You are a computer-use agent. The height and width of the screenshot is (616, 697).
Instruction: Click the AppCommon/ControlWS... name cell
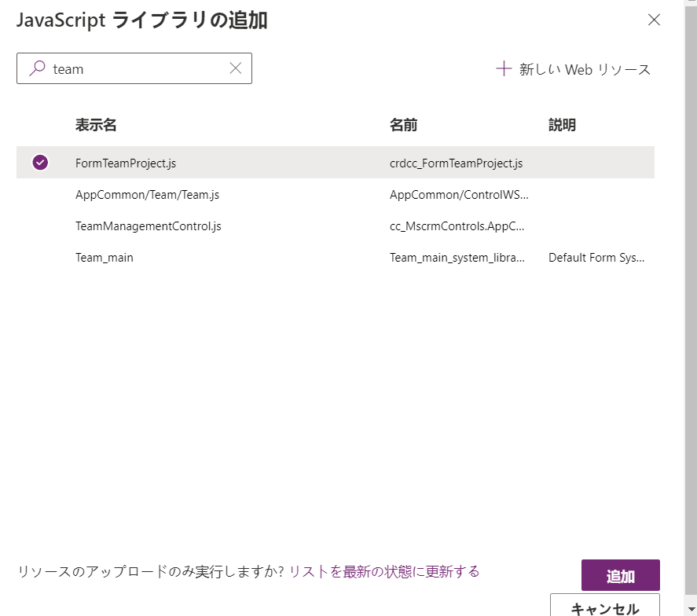459,195
